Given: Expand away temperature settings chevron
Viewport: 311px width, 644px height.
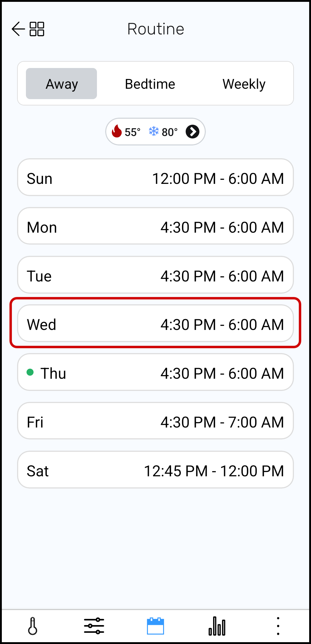Looking at the screenshot, I should click(193, 132).
